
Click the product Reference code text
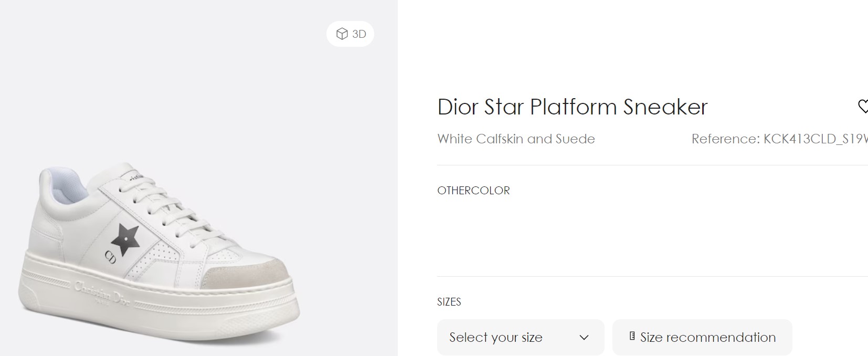pyautogui.click(x=779, y=139)
